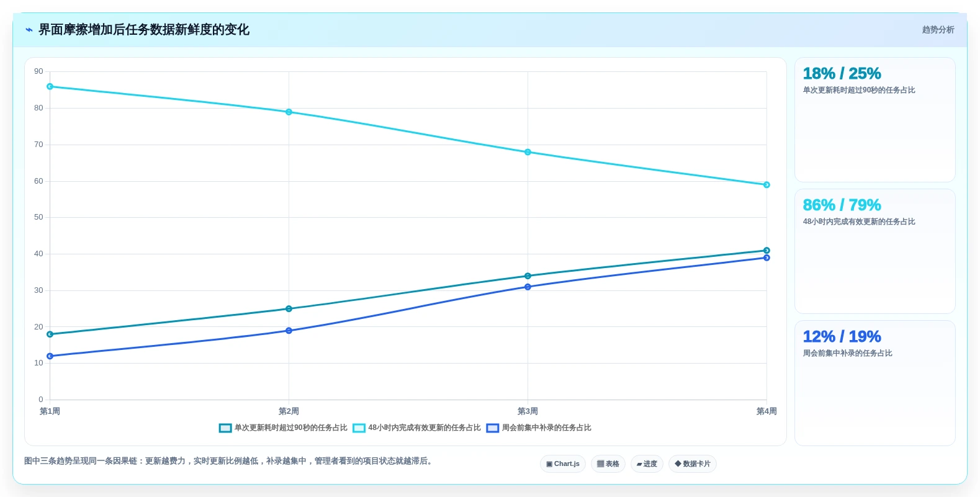Click cyan line point at 第3周 (68)
The height and width of the screenshot is (497, 980).
click(x=528, y=152)
